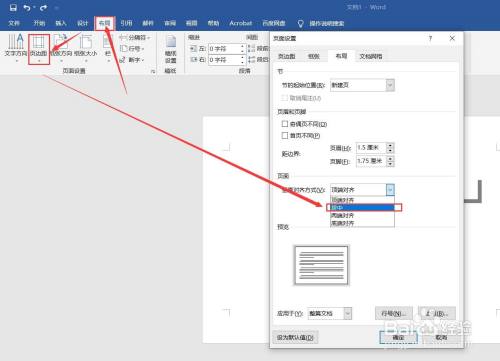500x361 pixels.
Task: Open the 纸张大小 paper size tool
Action: (x=86, y=48)
